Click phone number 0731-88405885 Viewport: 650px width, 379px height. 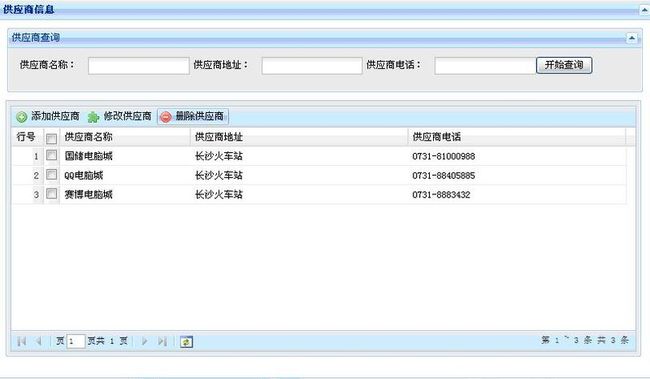pyautogui.click(x=444, y=175)
